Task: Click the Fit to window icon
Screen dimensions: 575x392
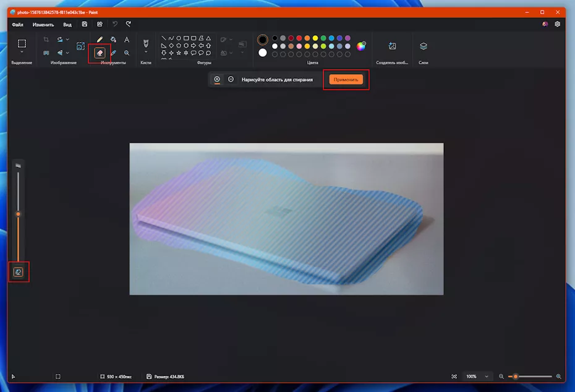Action: [x=454, y=377]
